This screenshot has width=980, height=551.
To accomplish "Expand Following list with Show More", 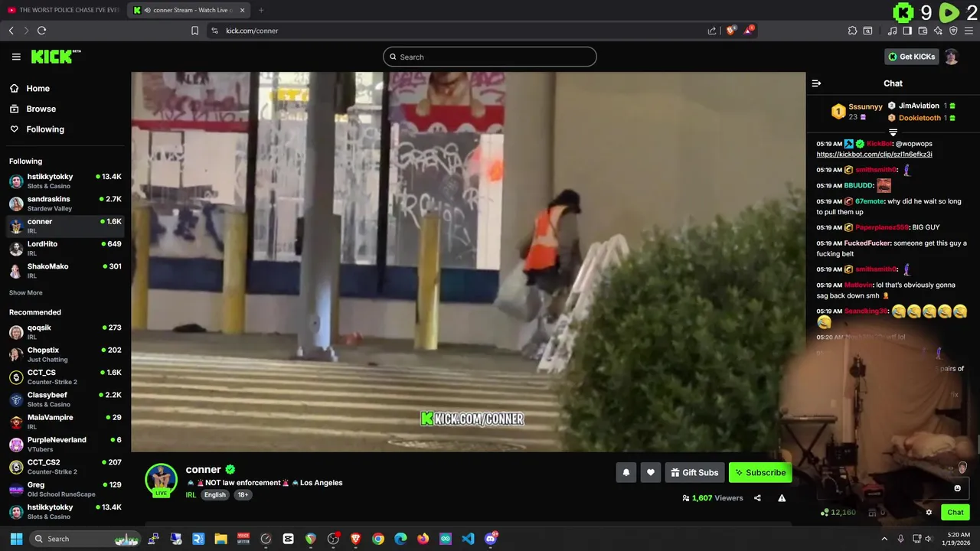I will 26,293.
